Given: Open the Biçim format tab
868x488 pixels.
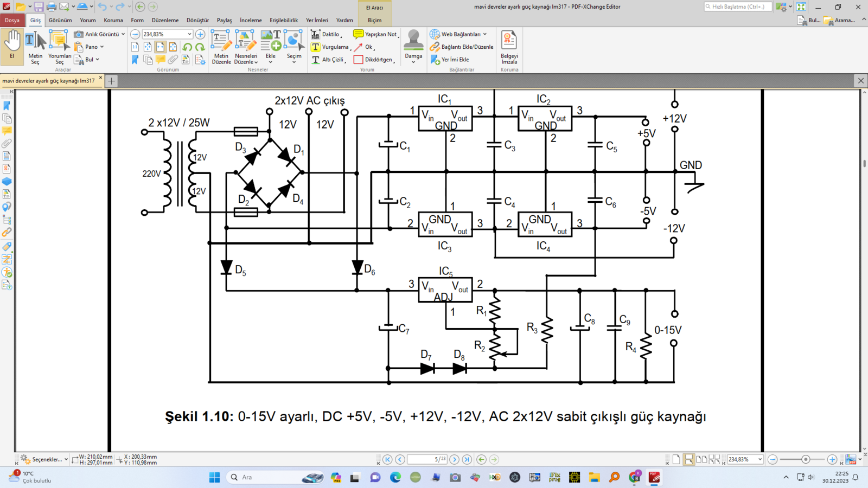Looking at the screenshot, I should coord(374,20).
